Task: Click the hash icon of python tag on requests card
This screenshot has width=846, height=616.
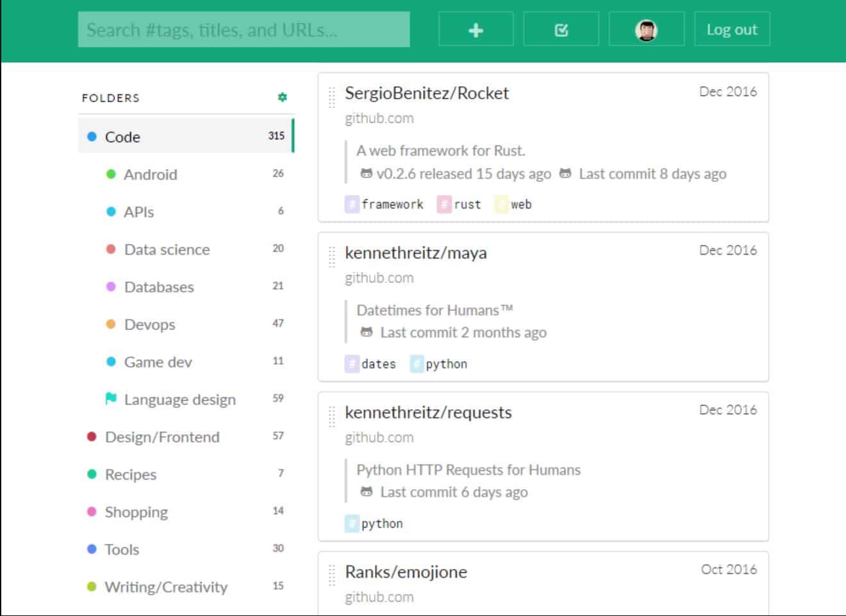Action: [x=352, y=523]
